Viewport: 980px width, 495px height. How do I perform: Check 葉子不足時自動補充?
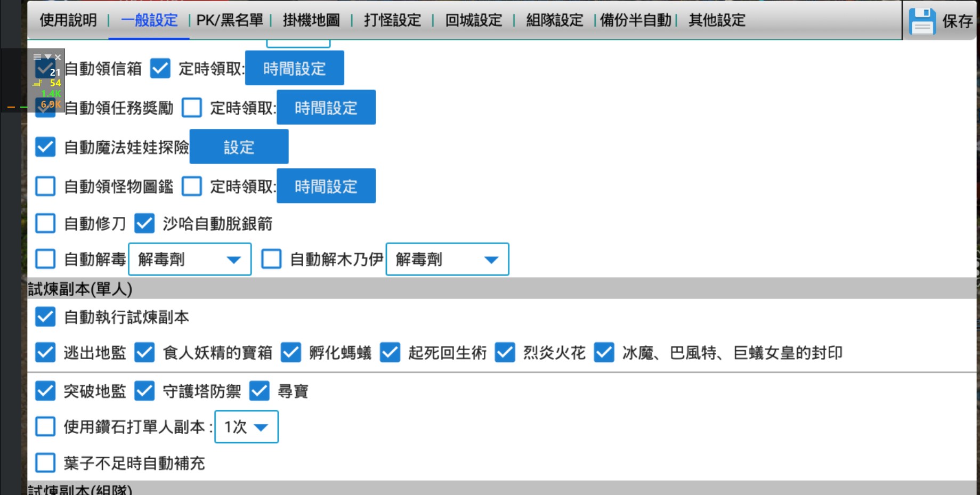pyautogui.click(x=45, y=462)
